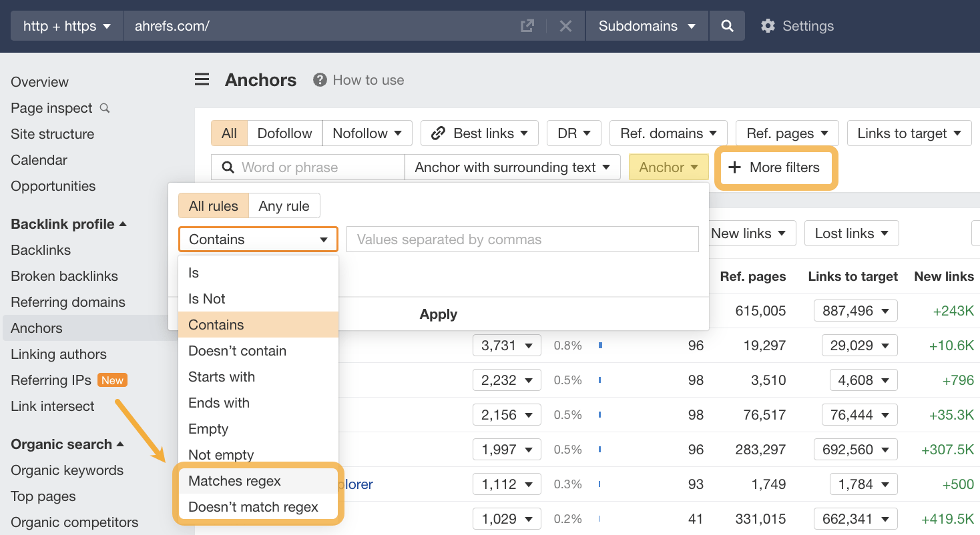The height and width of the screenshot is (535, 980).
Task: Click the Page inspect search icon
Action: 105,108
